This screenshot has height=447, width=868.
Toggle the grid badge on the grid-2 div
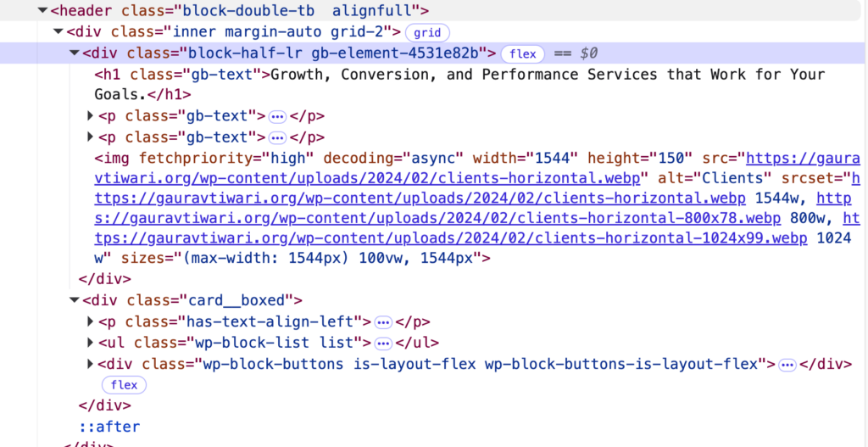coord(428,33)
